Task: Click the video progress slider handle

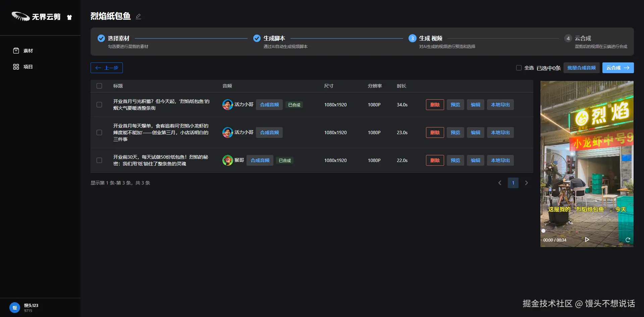Action: (x=543, y=231)
